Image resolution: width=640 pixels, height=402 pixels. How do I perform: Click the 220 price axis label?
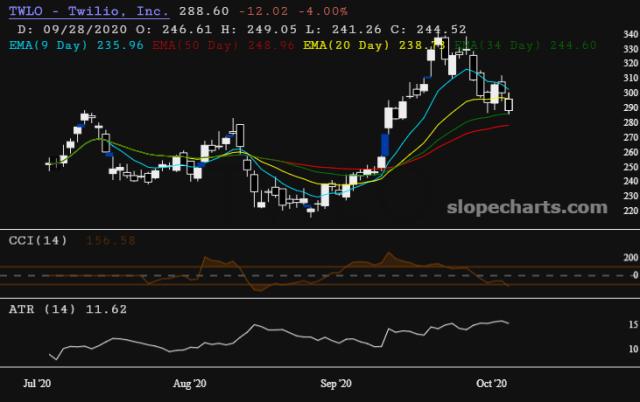(603, 211)
